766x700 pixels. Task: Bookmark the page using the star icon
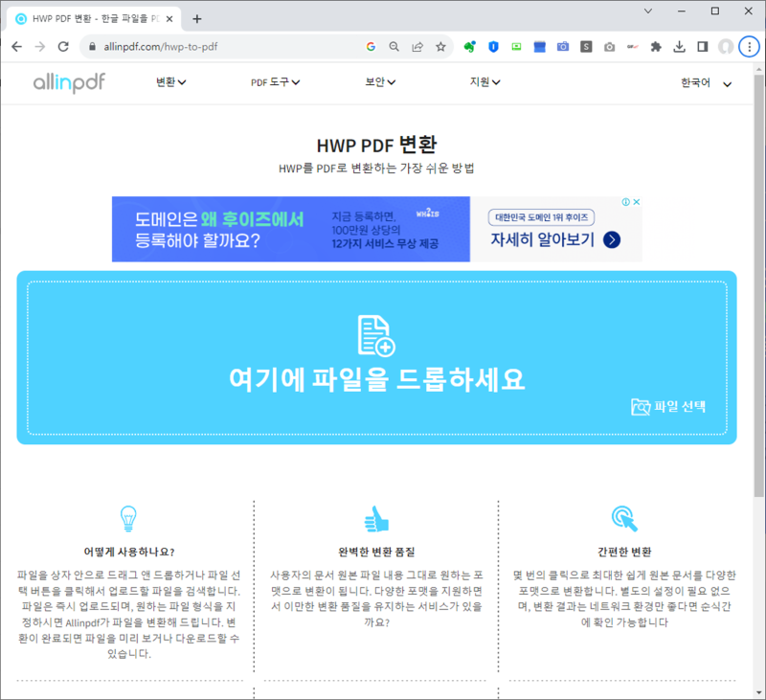pyautogui.click(x=440, y=46)
